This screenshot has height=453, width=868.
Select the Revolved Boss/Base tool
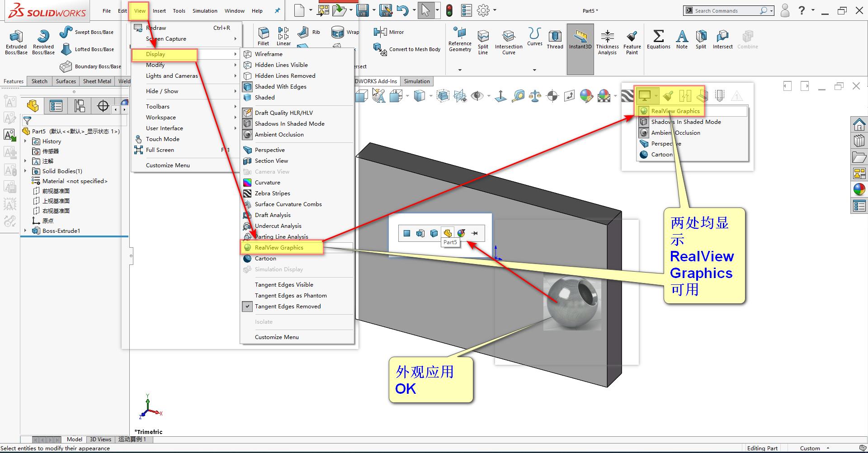(43, 42)
